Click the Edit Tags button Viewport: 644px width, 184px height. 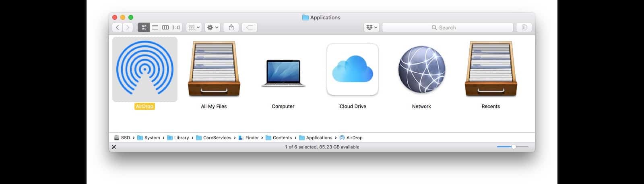tap(250, 27)
